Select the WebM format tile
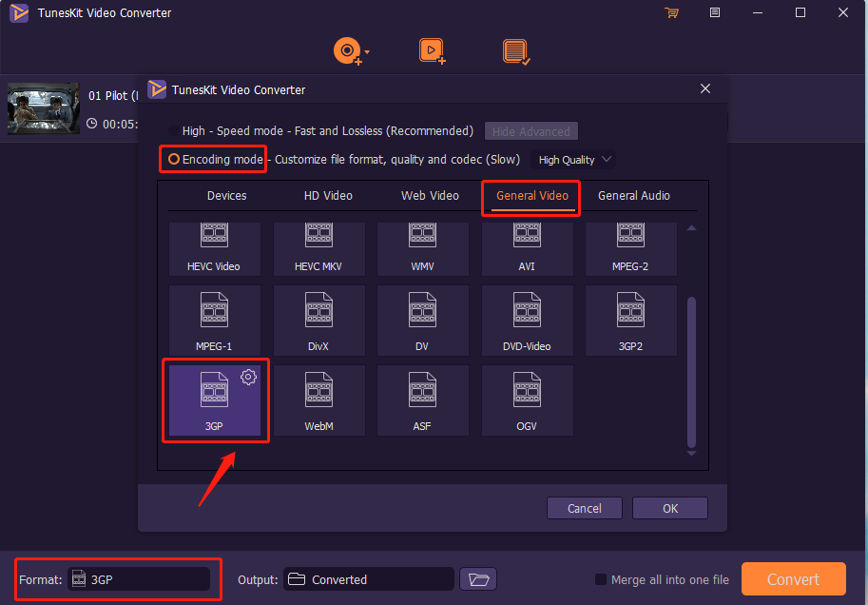Image resolution: width=868 pixels, height=605 pixels. coord(318,400)
